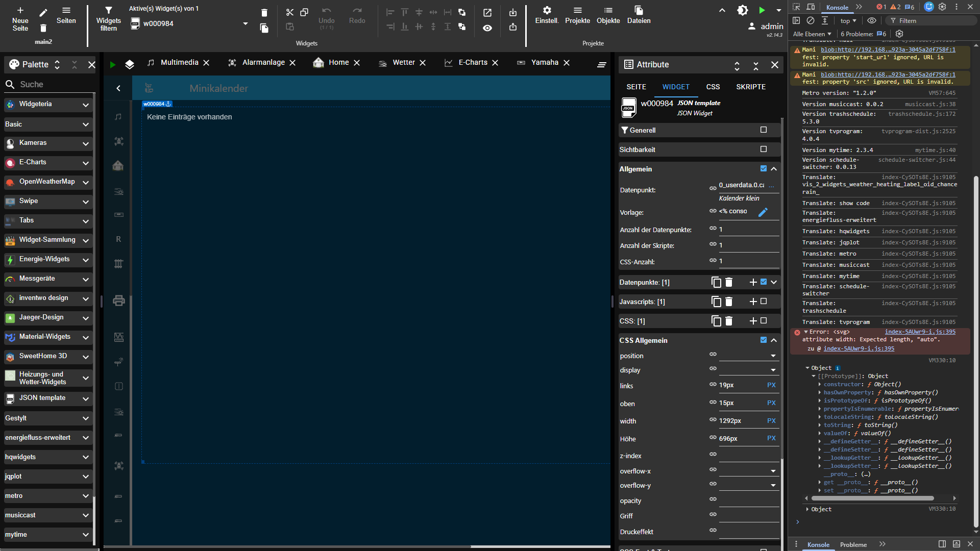Click the console object horizontal scrollbar
Viewport: 980px width, 551px height.
[872, 498]
